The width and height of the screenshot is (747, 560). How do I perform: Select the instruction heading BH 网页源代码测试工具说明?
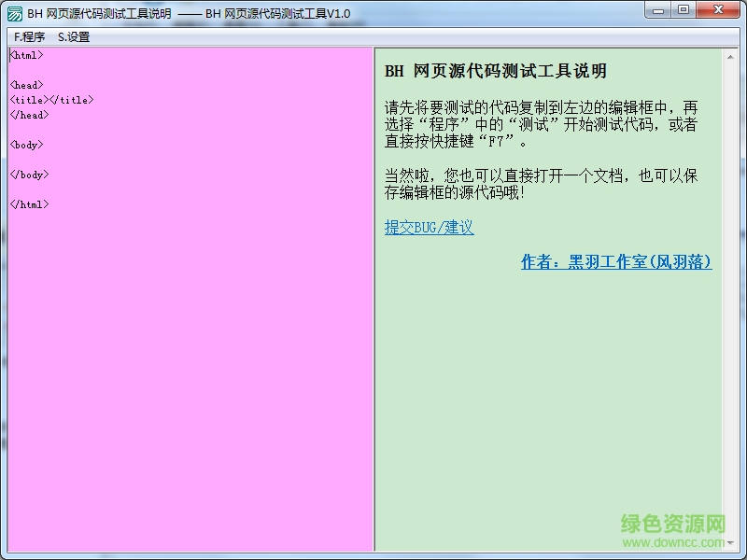click(x=495, y=70)
